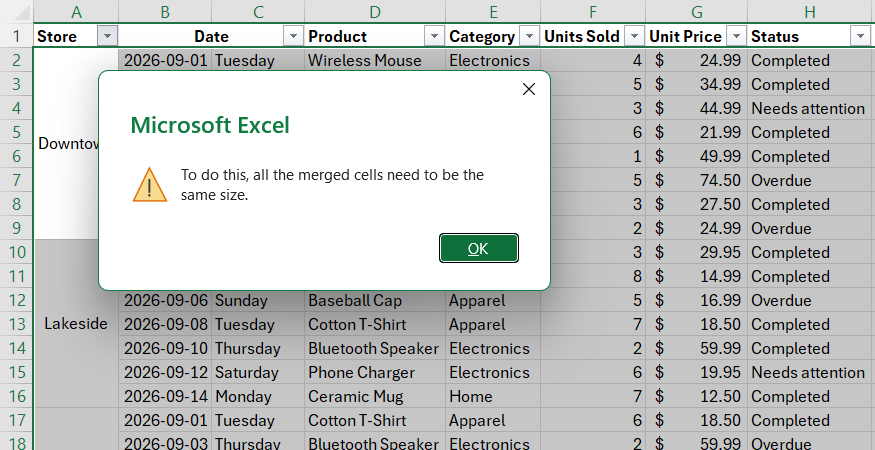This screenshot has height=450, width=875.
Task: Click the Units Sold header cell
Action: [593, 36]
